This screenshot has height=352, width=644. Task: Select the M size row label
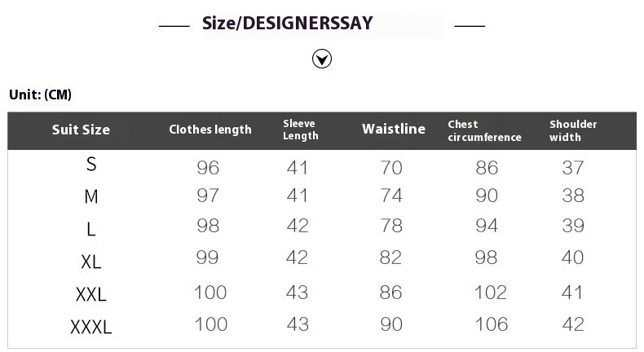point(91,196)
